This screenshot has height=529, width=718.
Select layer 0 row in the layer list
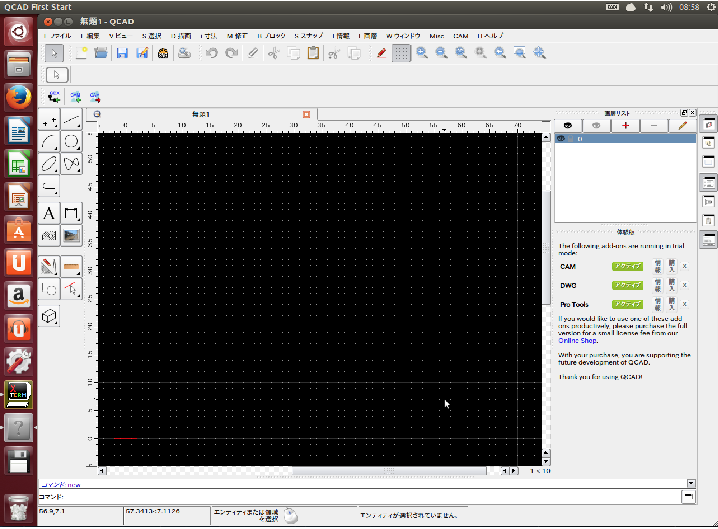pos(625,138)
